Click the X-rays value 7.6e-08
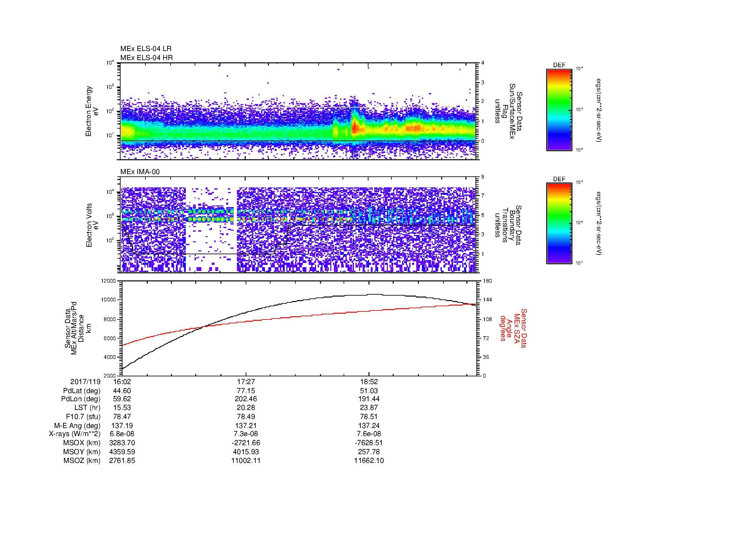The image size is (756, 534). click(x=369, y=434)
